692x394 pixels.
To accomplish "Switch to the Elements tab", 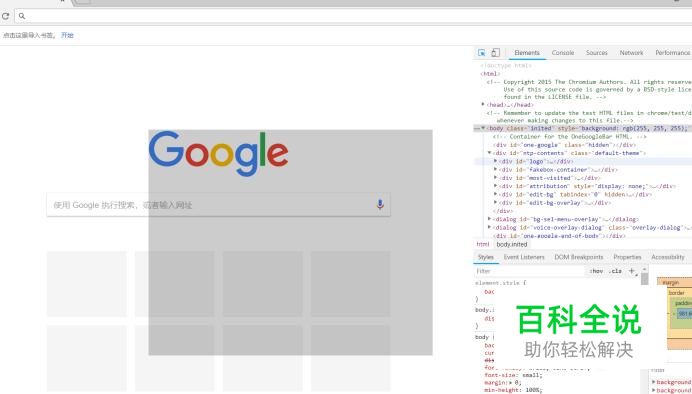I will coord(527,53).
